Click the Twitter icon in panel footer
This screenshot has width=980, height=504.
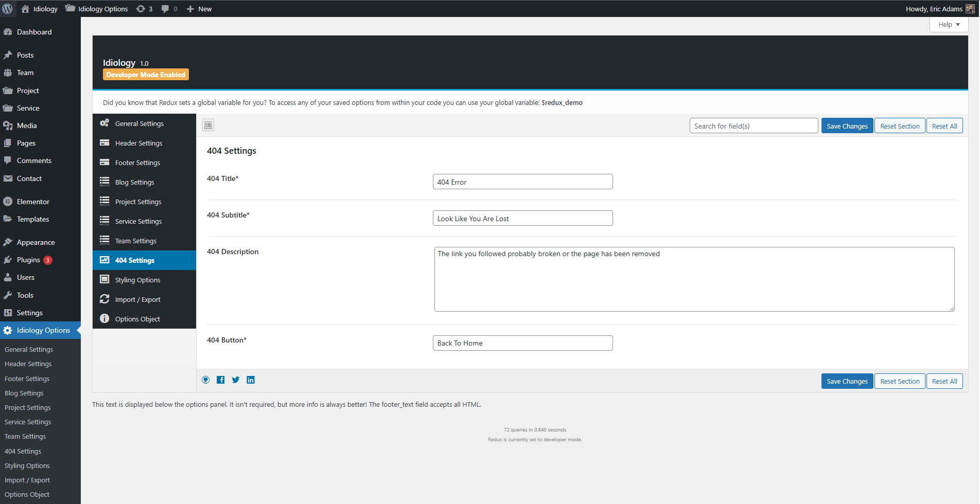[236, 380]
